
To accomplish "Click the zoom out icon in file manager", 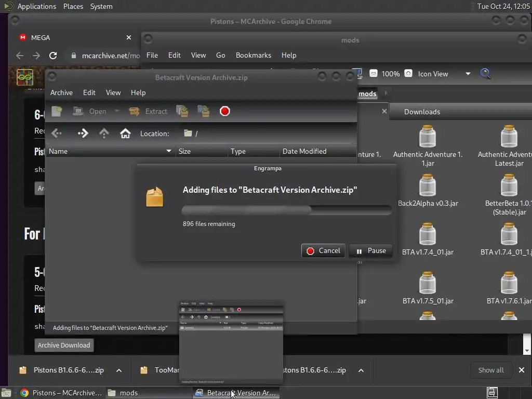I will pyautogui.click(x=373, y=73).
